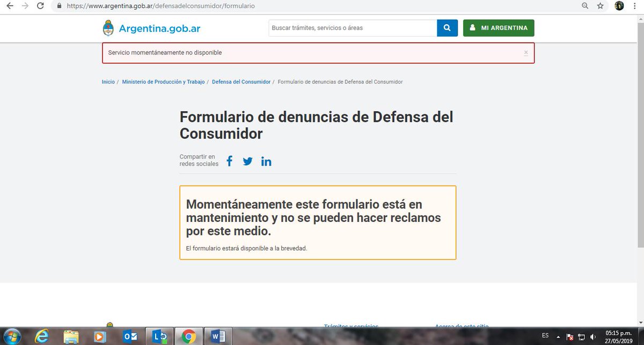Share the page on Twitter
Viewport: 644px width, 345px height.
click(x=247, y=161)
